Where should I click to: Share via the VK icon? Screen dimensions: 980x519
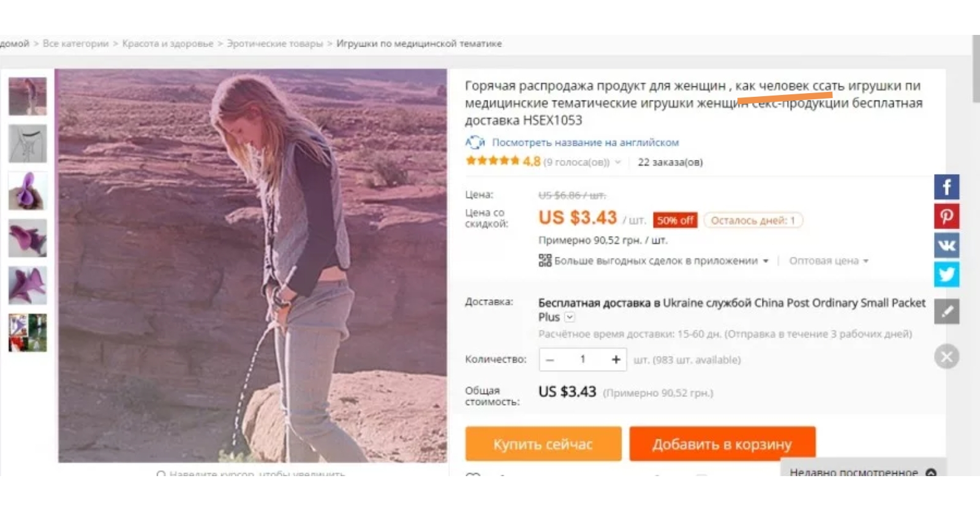pos(946,245)
